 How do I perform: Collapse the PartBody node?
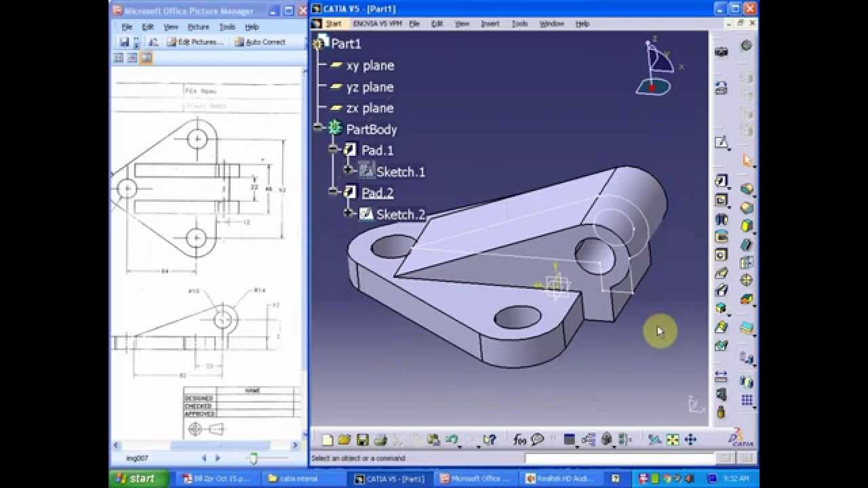click(317, 127)
